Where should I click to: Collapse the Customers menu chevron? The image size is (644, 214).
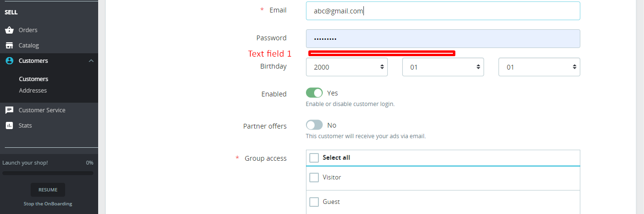[91, 61]
